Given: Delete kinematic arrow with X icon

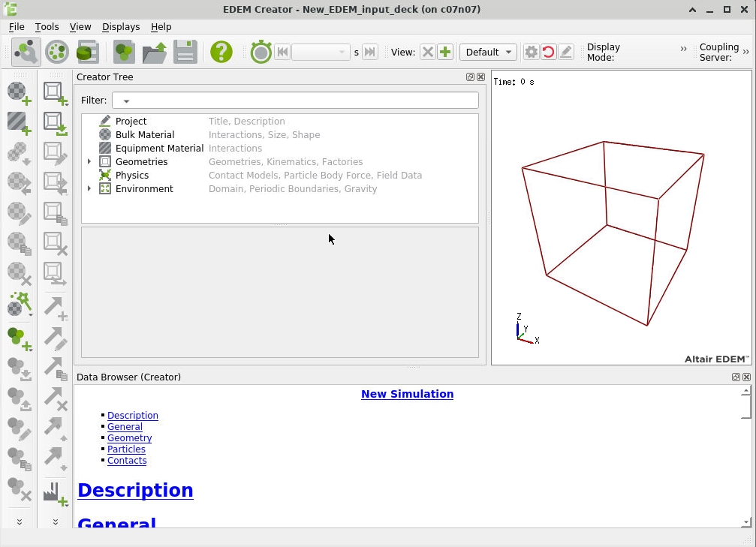Looking at the screenshot, I should tap(56, 398).
